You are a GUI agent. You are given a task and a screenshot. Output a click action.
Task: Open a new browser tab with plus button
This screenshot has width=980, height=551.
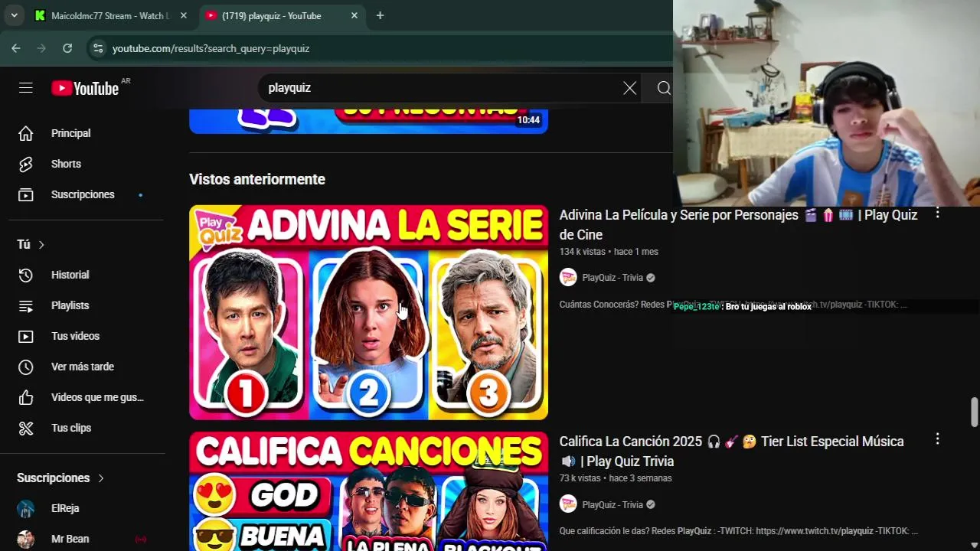(380, 15)
